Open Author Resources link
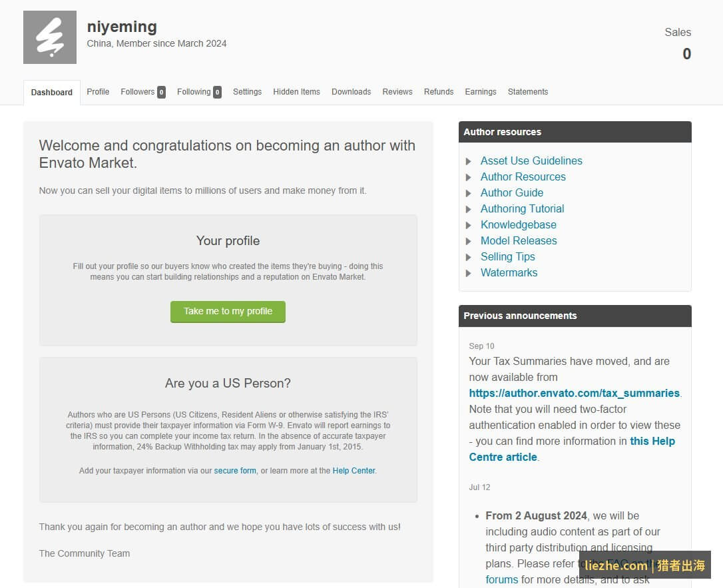723x588 pixels. (523, 176)
